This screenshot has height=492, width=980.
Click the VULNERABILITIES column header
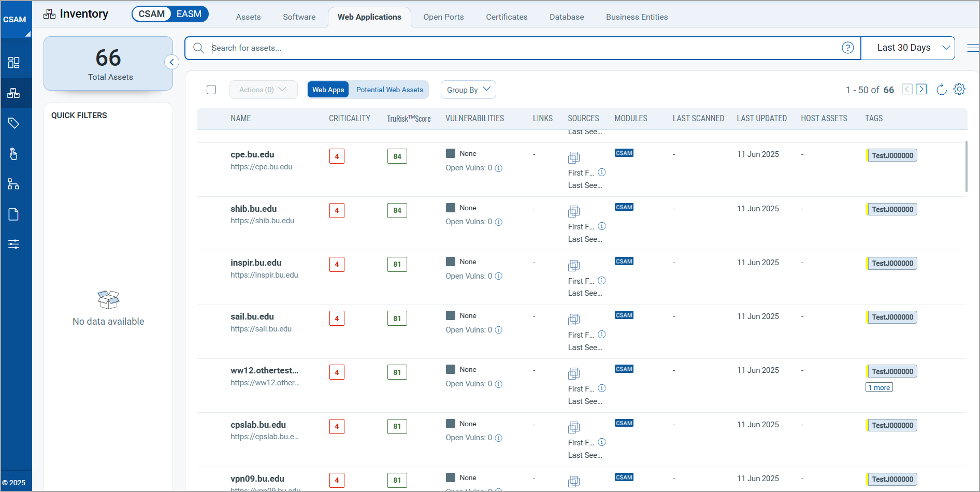[x=474, y=119]
